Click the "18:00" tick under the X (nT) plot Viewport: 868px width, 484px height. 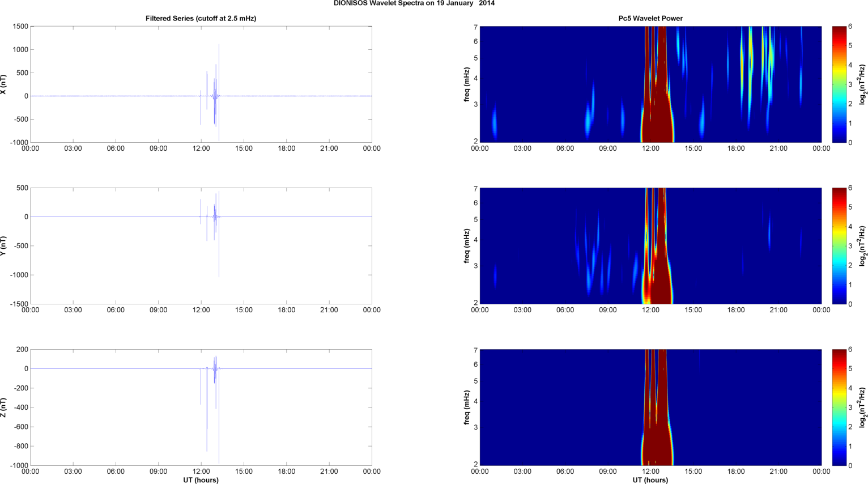[287, 148]
